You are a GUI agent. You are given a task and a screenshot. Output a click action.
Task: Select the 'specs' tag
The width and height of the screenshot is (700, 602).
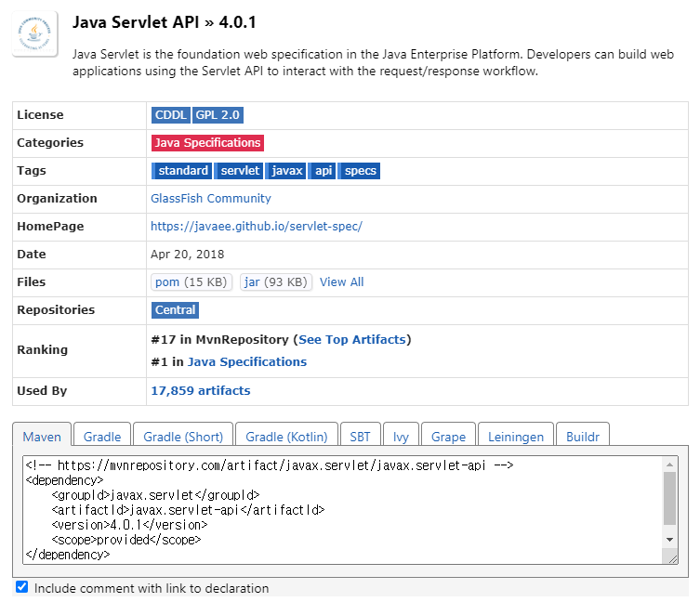click(x=360, y=171)
